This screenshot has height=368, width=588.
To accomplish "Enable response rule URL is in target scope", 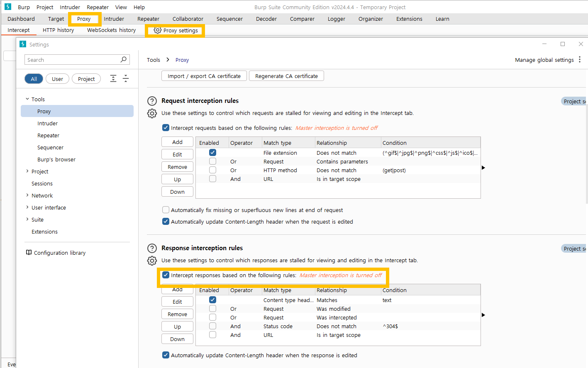I will pos(212,335).
